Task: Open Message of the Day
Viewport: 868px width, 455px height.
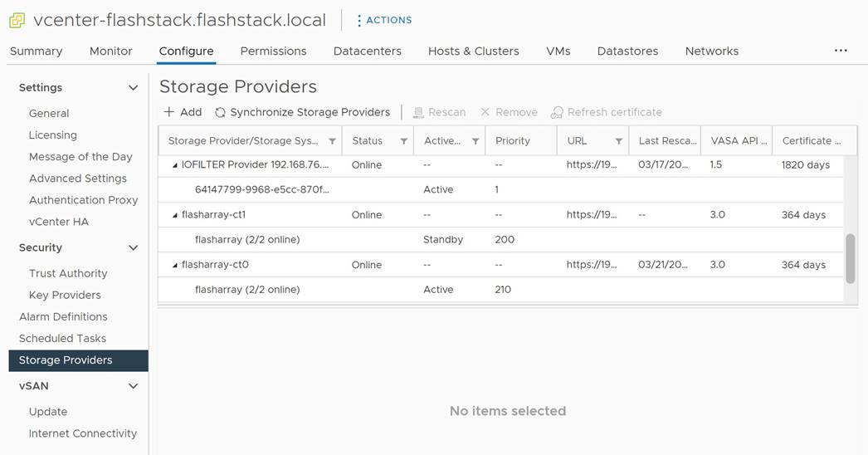Action: point(80,157)
